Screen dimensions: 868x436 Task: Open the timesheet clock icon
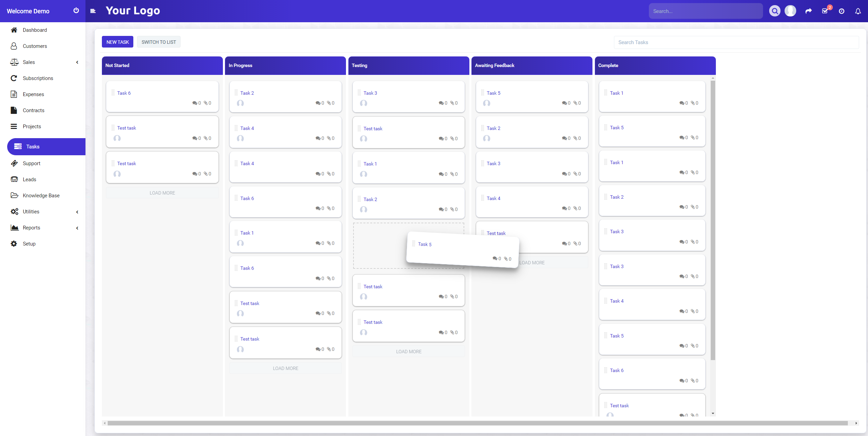coord(841,11)
